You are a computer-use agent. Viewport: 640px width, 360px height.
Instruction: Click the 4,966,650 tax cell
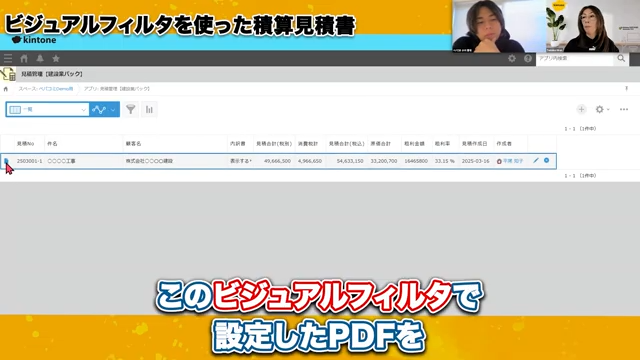click(310, 161)
